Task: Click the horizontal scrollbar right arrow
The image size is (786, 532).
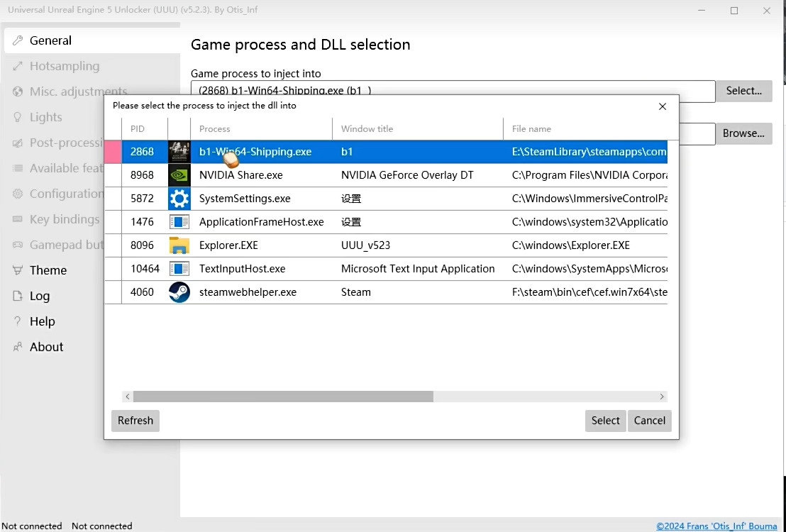Action: click(662, 397)
